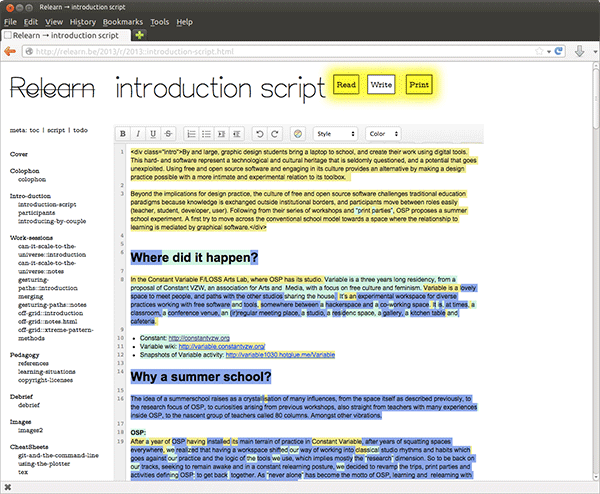
Task: Open the images2 sidebar link
Action: coord(31,430)
